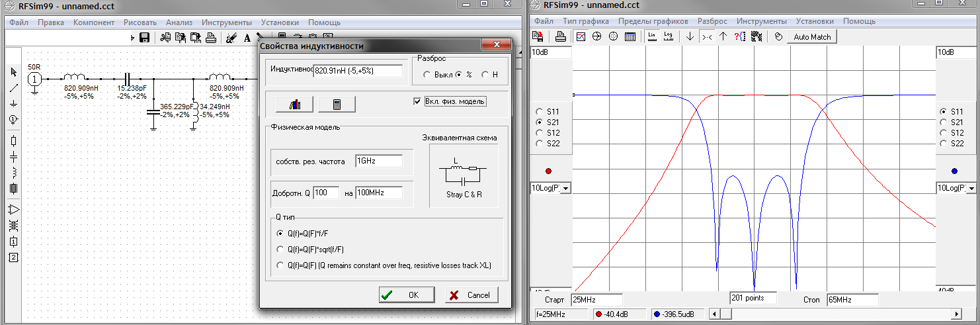
Task: Click the start frequency field '25MHz'
Action: pos(596,300)
